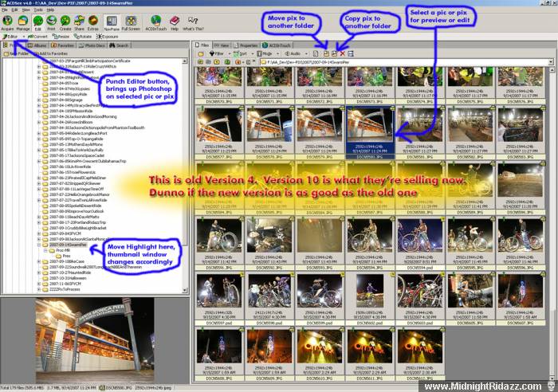Click the Copy to folder icon

335,53
